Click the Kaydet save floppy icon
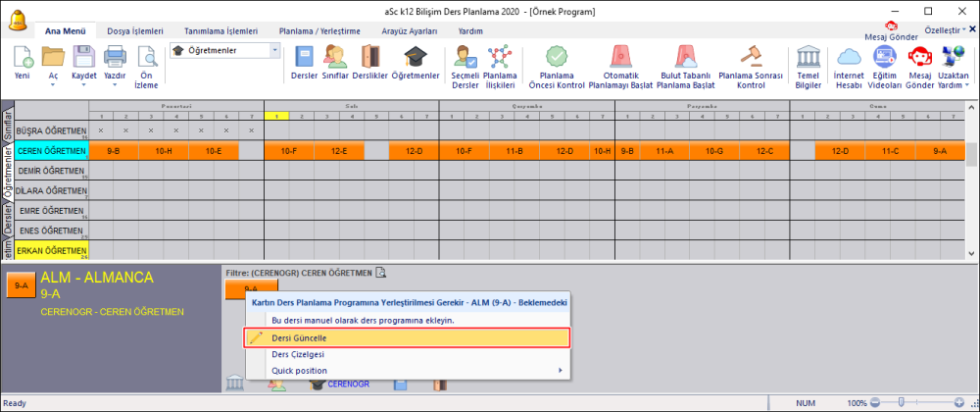Image resolution: width=980 pixels, height=412 pixels. pyautogui.click(x=83, y=57)
